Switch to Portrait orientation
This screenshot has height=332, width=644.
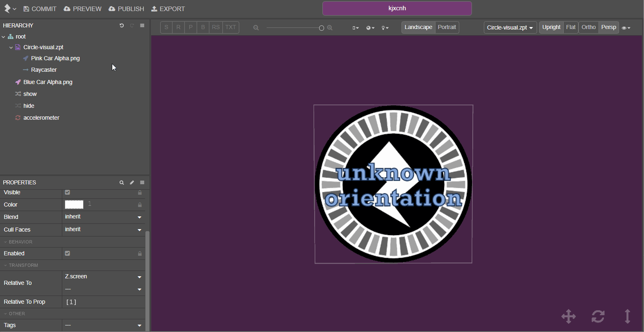tap(447, 27)
